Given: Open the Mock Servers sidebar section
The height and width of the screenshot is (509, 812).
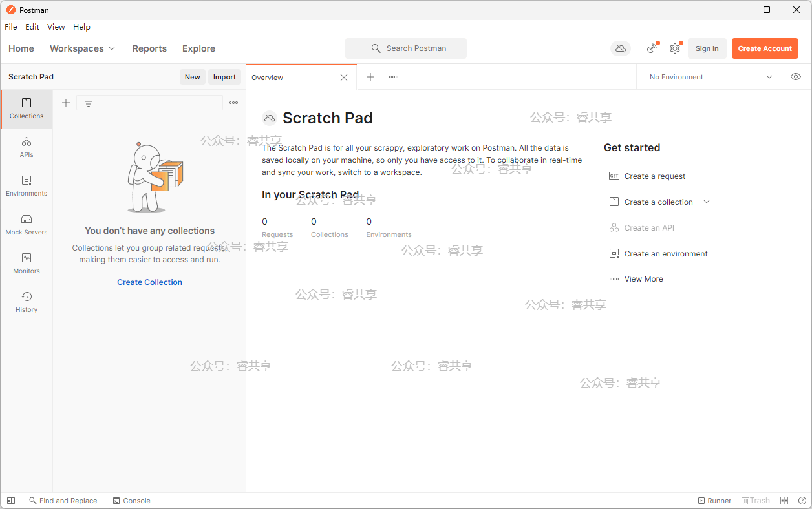Looking at the screenshot, I should click(27, 225).
